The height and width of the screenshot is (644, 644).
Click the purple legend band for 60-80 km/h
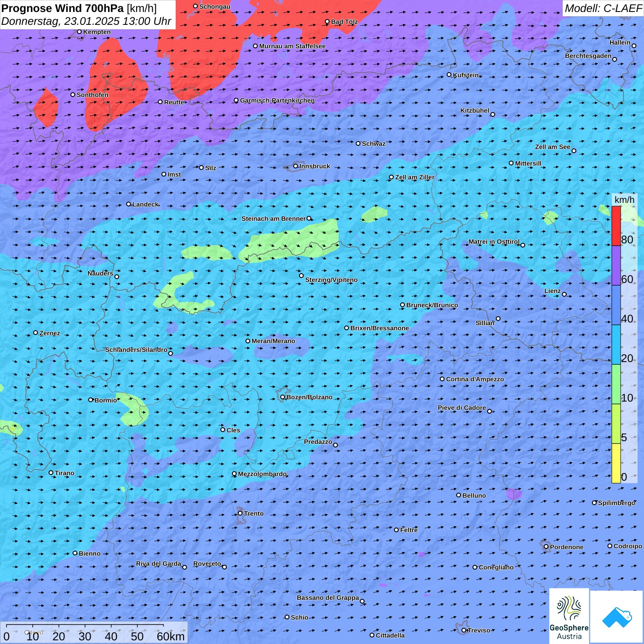(616, 265)
